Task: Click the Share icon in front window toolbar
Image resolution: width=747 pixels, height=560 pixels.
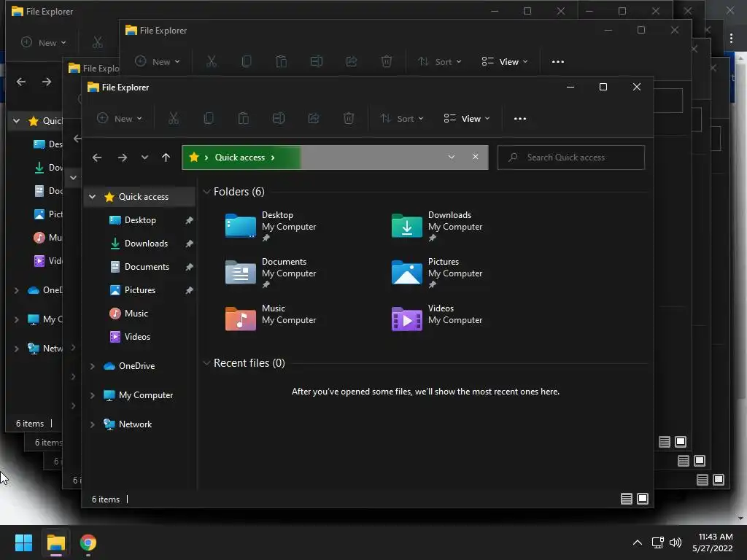Action: [314, 119]
